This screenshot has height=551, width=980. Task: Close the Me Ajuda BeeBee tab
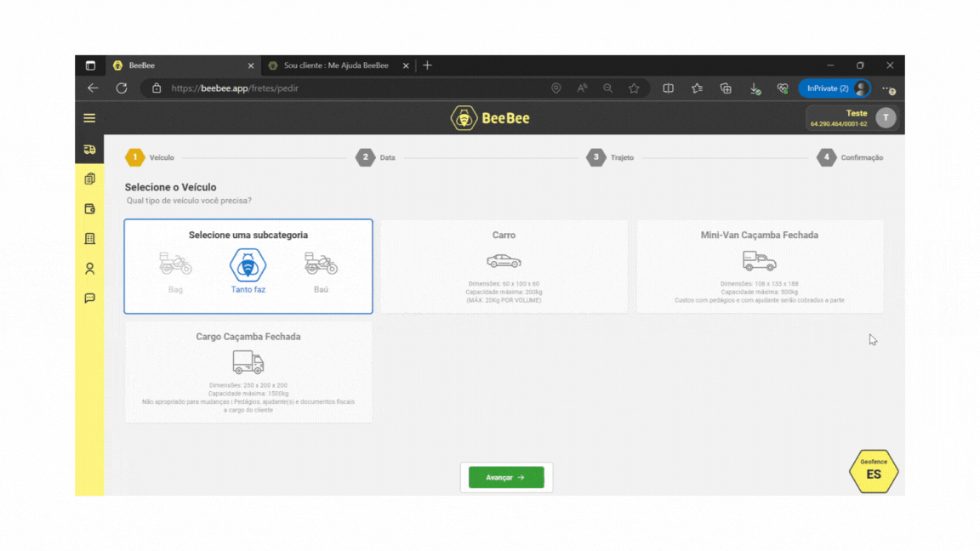tap(406, 65)
